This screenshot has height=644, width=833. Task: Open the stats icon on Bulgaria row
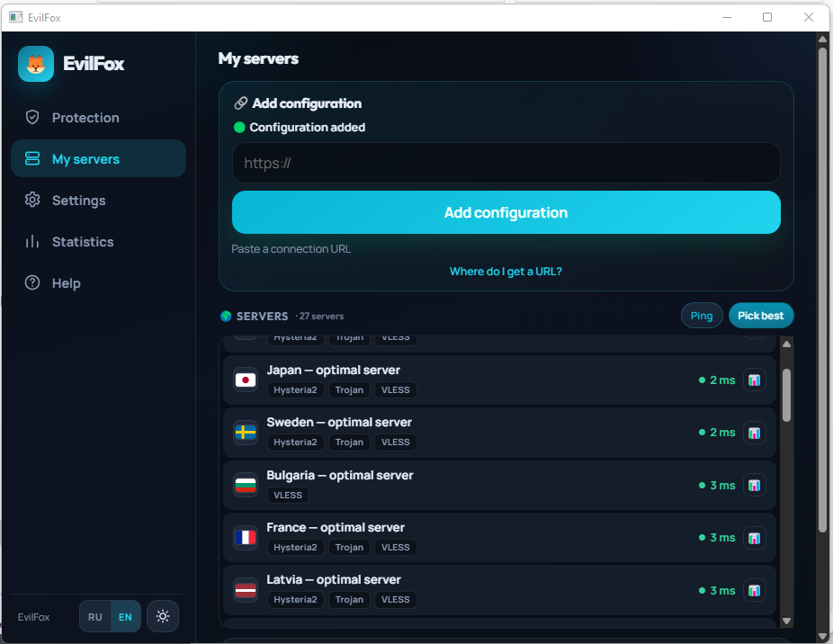click(755, 485)
